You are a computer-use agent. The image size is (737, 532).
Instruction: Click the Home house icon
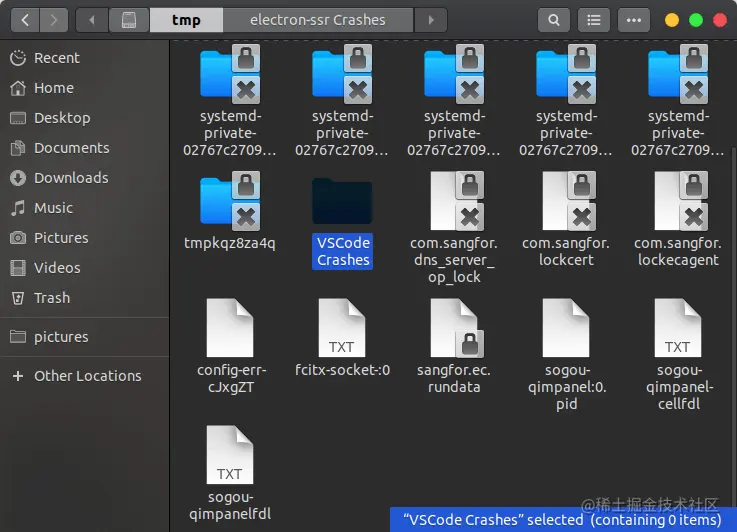(18, 88)
